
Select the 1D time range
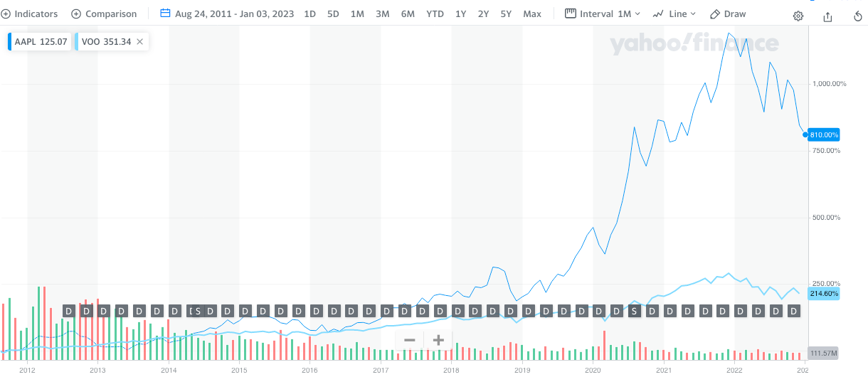coord(310,14)
